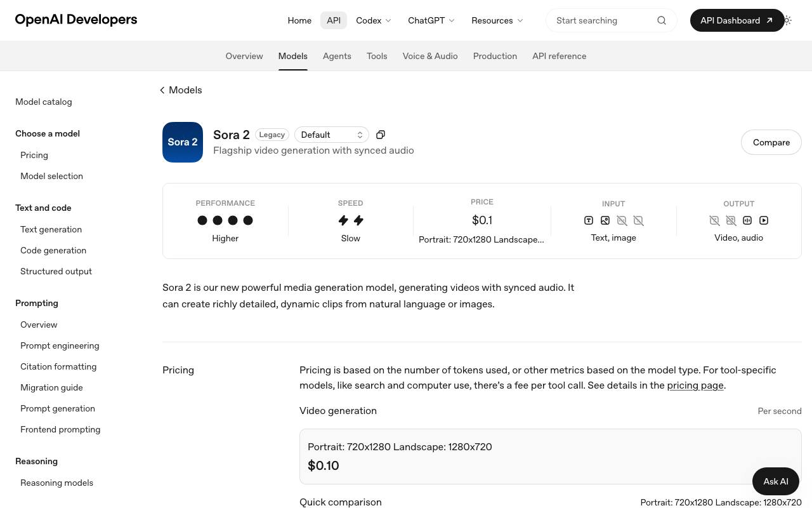Go back using the Models chevron

tap(162, 90)
